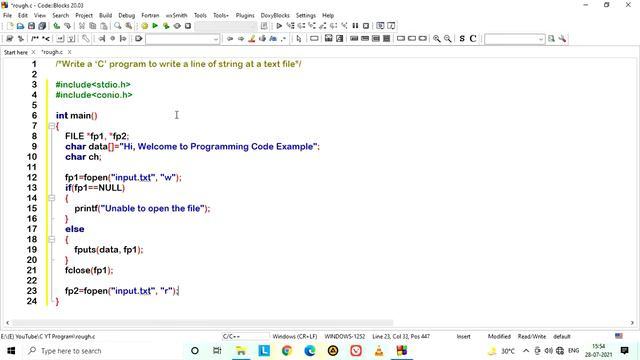Click the bold C toolbar icon
Screen dimensions: 640x360
click(x=473, y=39)
